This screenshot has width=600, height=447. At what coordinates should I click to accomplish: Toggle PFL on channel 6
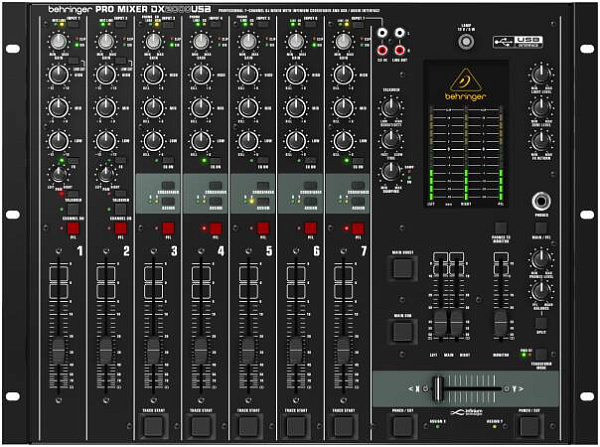coord(311,228)
